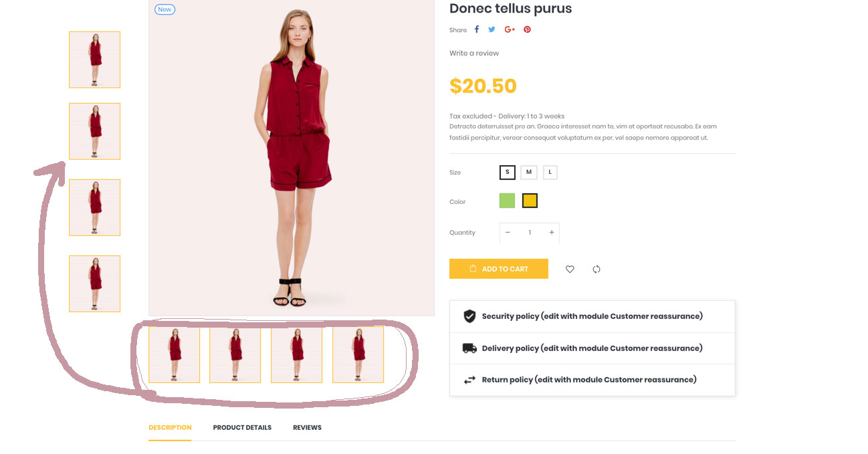
Task: Click the compare arrows icon
Action: pyautogui.click(x=596, y=269)
